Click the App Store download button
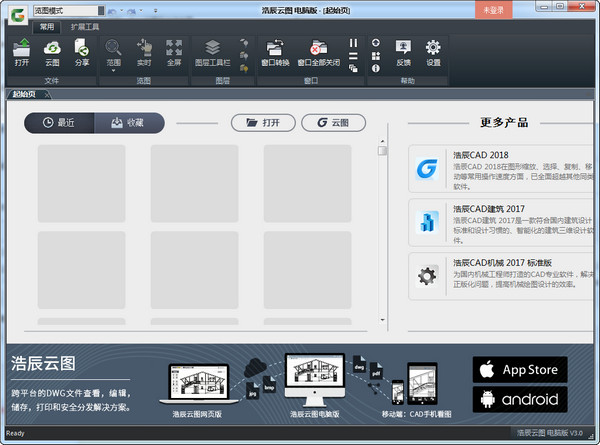 [519, 369]
